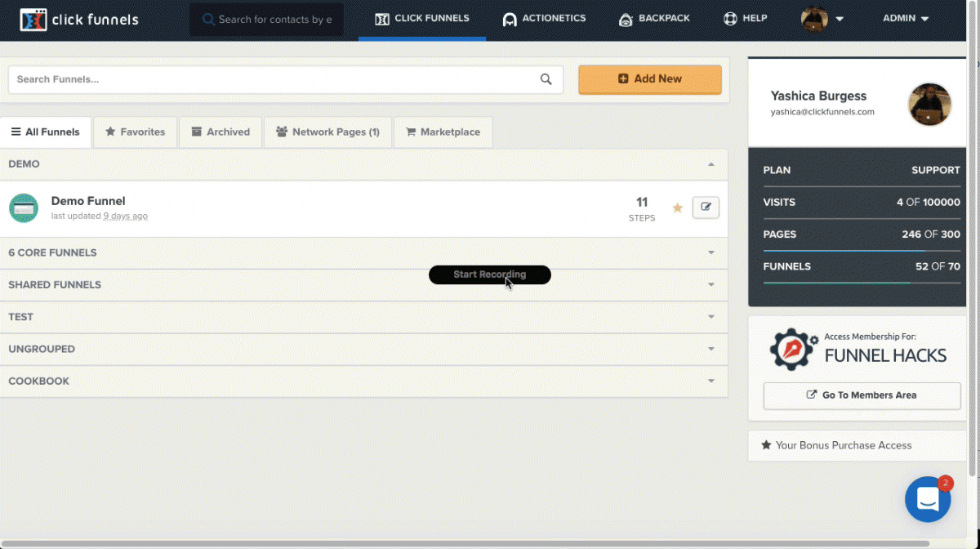Toggle favorite star on Demo Funnel
The width and height of the screenshot is (980, 549).
tap(677, 208)
